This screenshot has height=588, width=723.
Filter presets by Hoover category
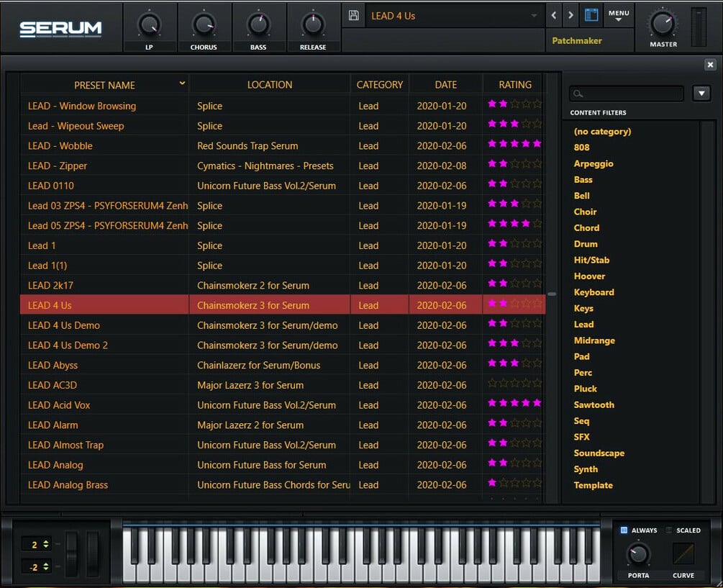pos(589,276)
